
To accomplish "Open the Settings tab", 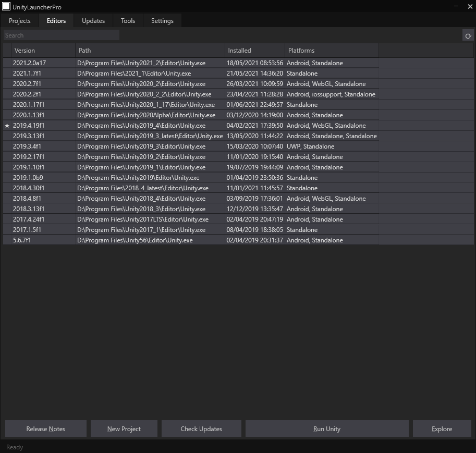I will pyautogui.click(x=163, y=21).
